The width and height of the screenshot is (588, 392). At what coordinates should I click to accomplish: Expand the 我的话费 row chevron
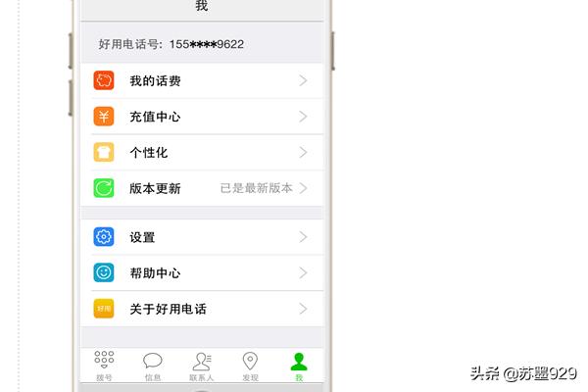[x=304, y=80]
